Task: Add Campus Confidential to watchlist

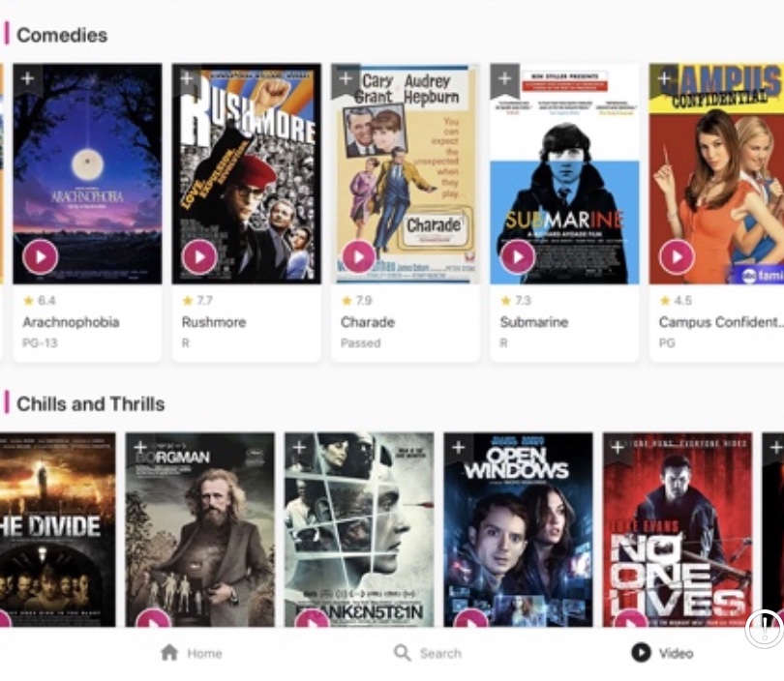Action: (x=664, y=78)
